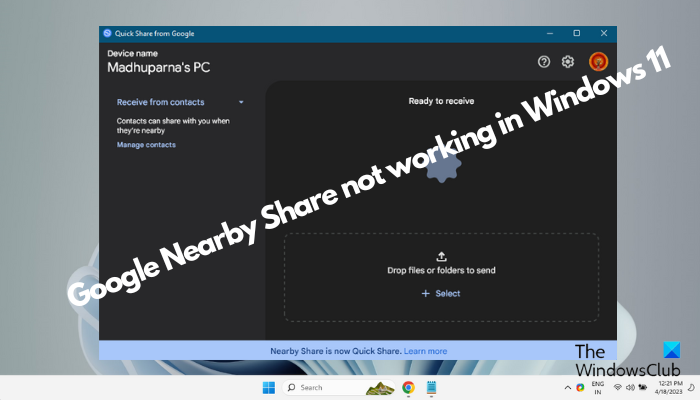Open Quick Share settings gear
700x400 pixels.
click(x=567, y=62)
